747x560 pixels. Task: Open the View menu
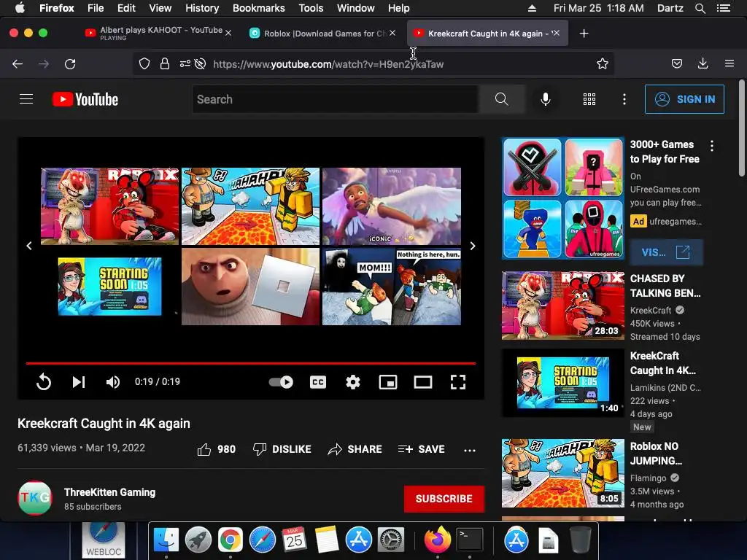[160, 8]
